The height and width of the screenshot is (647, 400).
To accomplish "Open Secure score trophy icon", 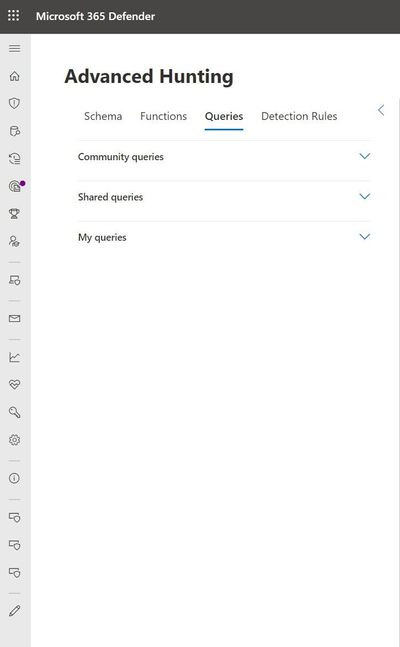I will pos(14,213).
